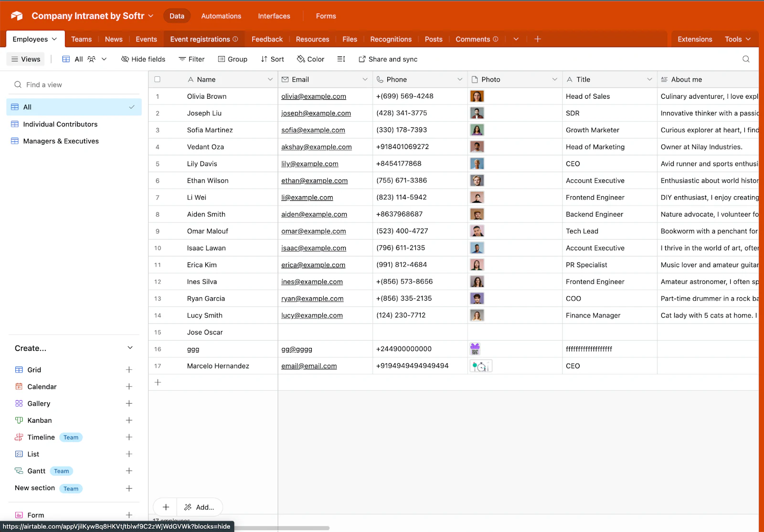Add a new table with plus icon
This screenshot has width=764, height=532.
(538, 39)
